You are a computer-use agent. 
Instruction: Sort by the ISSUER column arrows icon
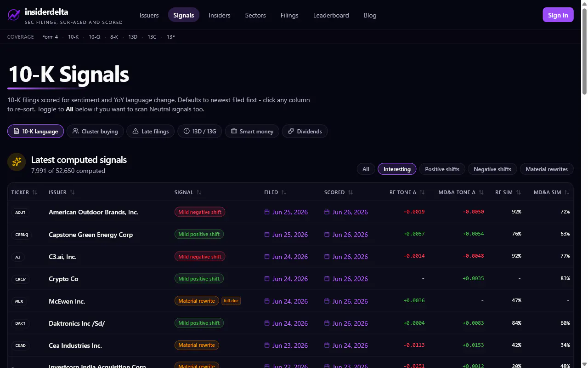tap(72, 192)
